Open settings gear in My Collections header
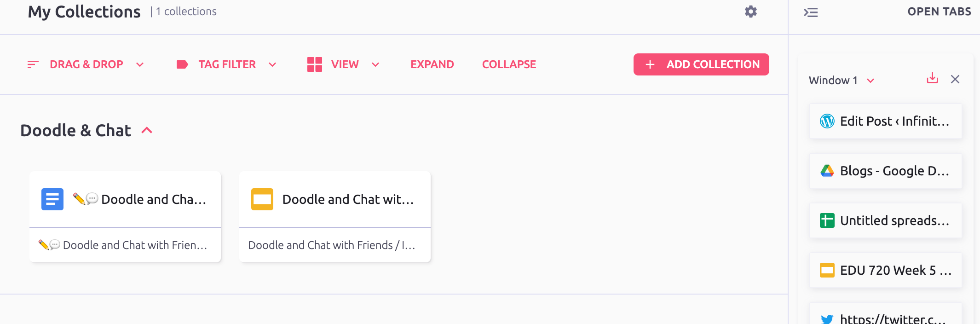Viewport: 980px width, 324px height. click(751, 12)
